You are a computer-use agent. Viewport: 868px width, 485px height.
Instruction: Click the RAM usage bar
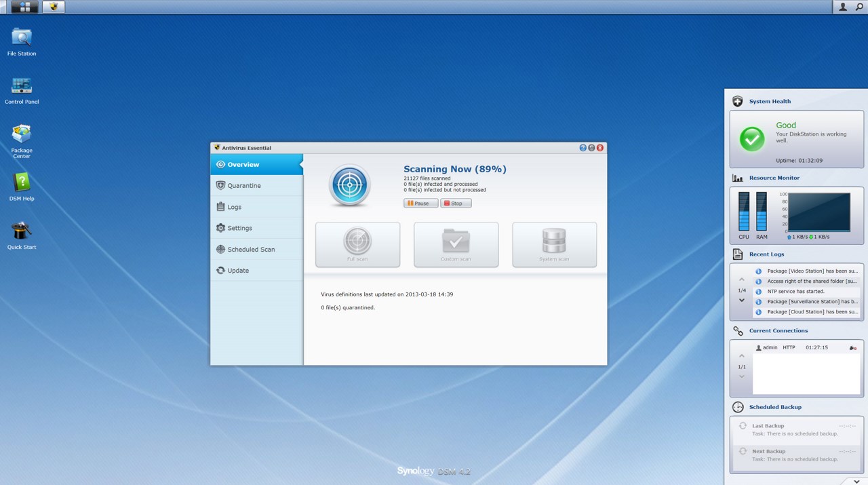click(x=762, y=212)
